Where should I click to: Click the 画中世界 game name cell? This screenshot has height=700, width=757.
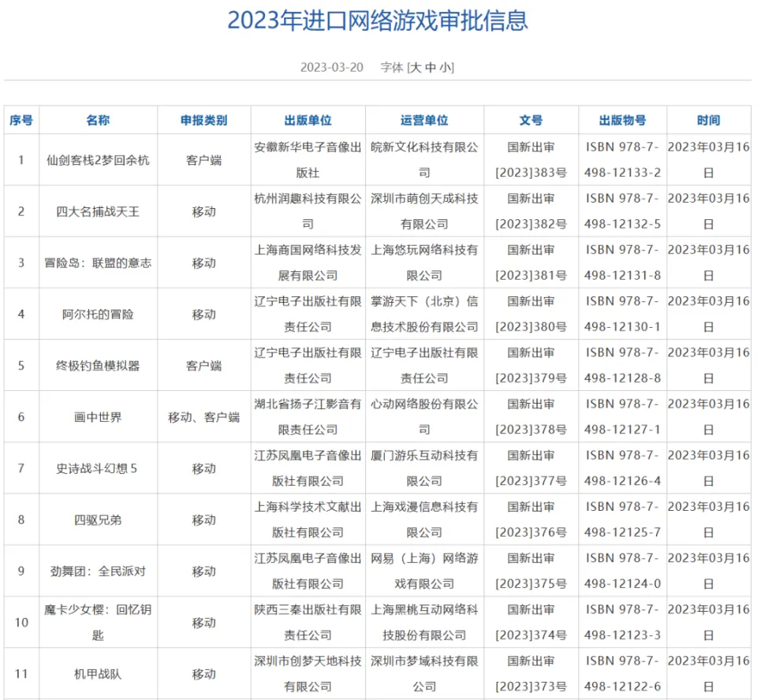98,417
